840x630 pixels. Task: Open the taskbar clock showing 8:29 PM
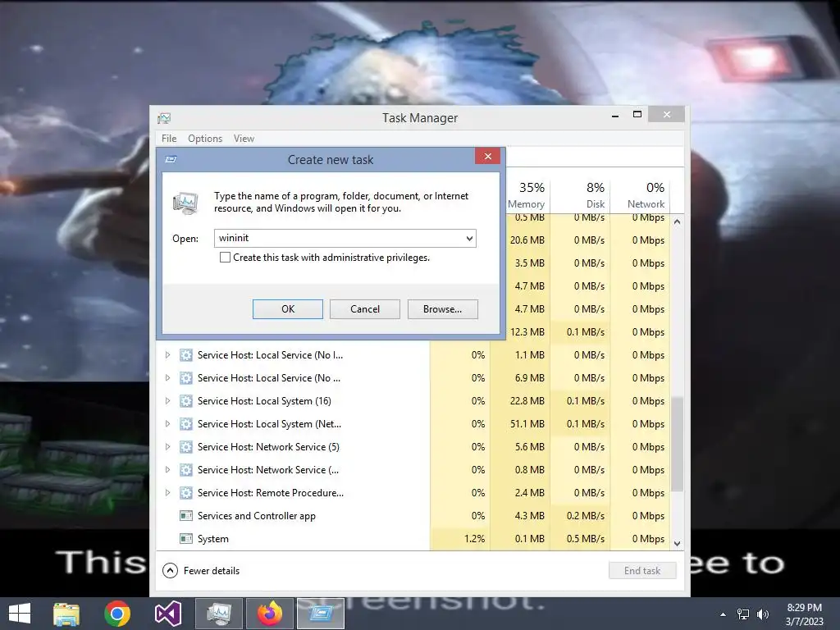[804, 614]
